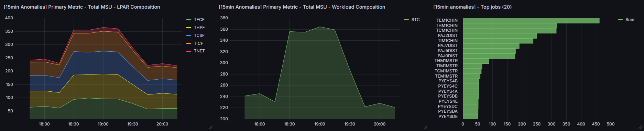
Task: Toggle STC series in workload legend
Action: pyautogui.click(x=416, y=20)
